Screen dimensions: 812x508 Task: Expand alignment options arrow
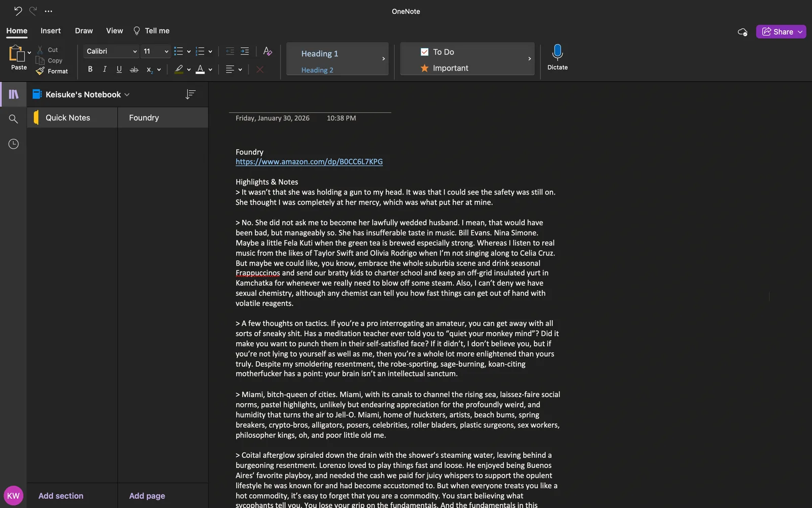240,70
